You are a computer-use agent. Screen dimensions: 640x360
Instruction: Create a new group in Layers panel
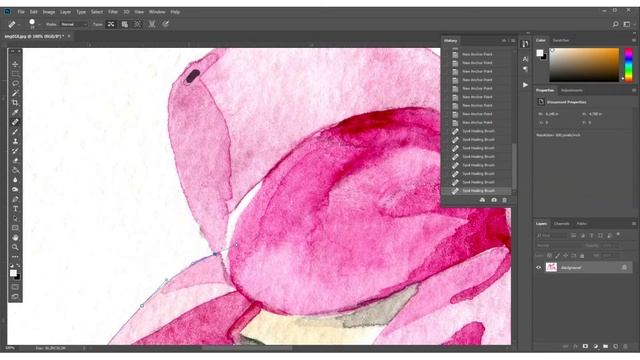click(605, 346)
